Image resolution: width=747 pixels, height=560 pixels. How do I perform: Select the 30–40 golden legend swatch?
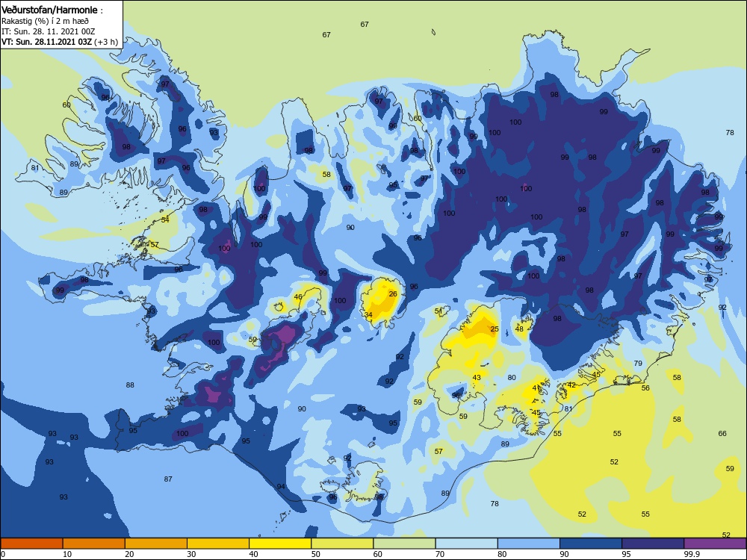pyautogui.click(x=218, y=544)
